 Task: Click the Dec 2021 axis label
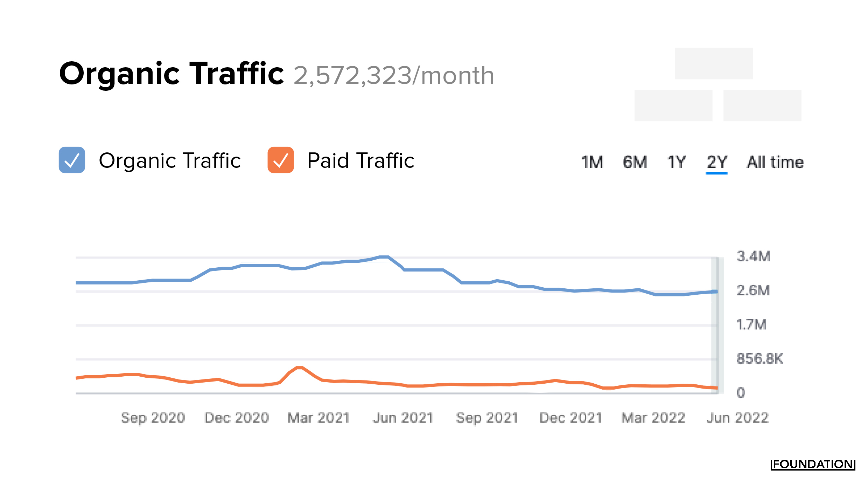570,418
